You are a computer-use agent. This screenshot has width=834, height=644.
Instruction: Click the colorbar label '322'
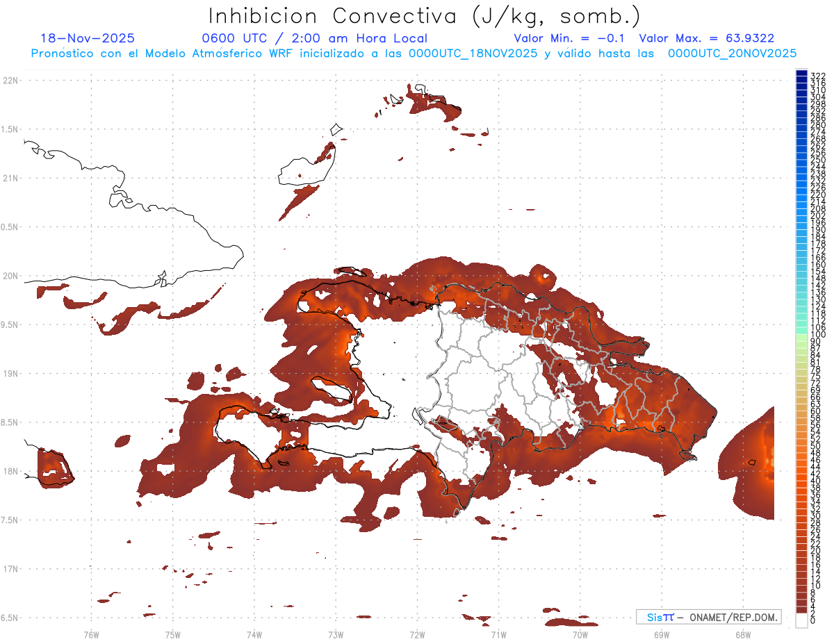point(817,75)
